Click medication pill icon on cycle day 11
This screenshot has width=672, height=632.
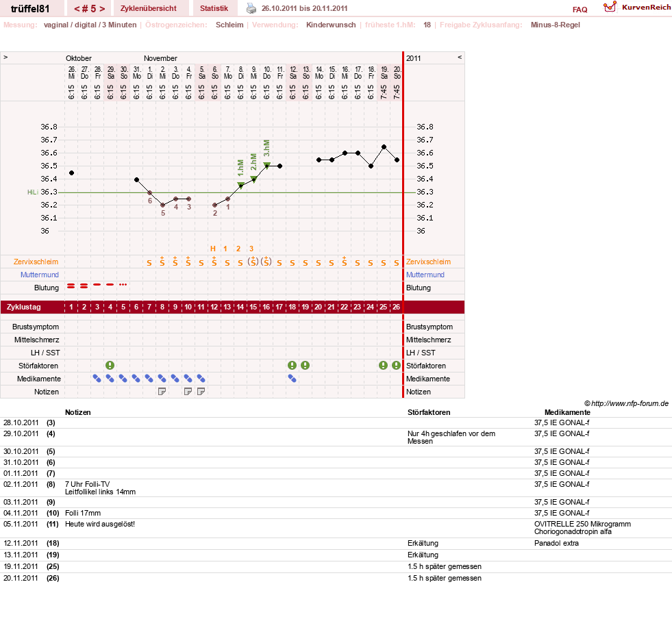[201, 379]
